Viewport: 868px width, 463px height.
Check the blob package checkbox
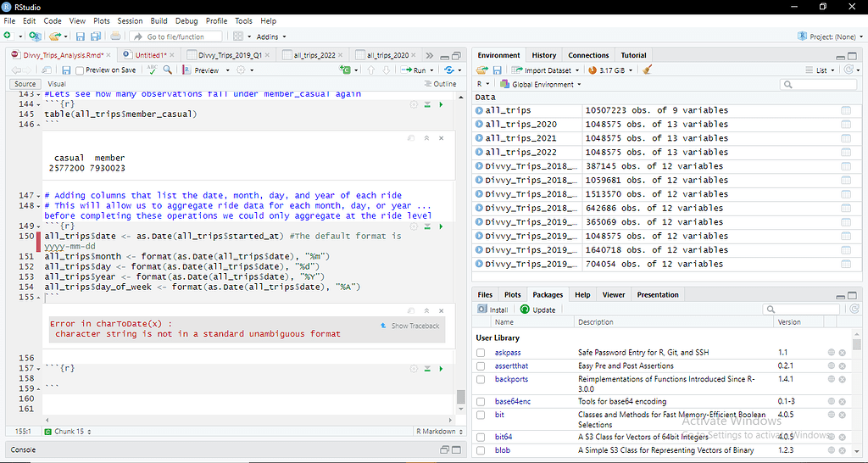coord(481,450)
